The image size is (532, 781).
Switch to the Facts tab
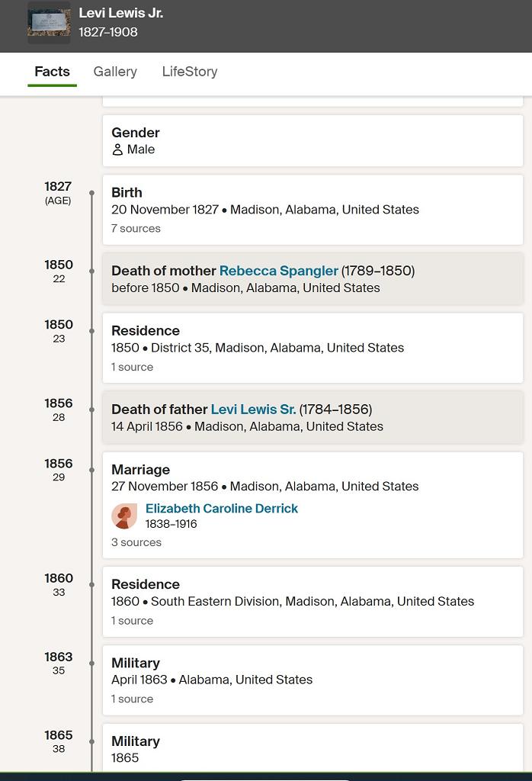click(x=52, y=72)
